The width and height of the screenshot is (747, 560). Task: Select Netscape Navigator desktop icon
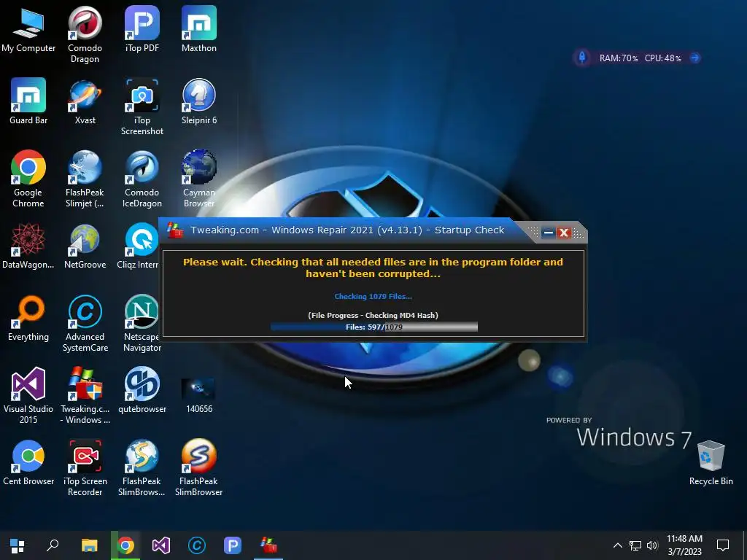coord(142,324)
